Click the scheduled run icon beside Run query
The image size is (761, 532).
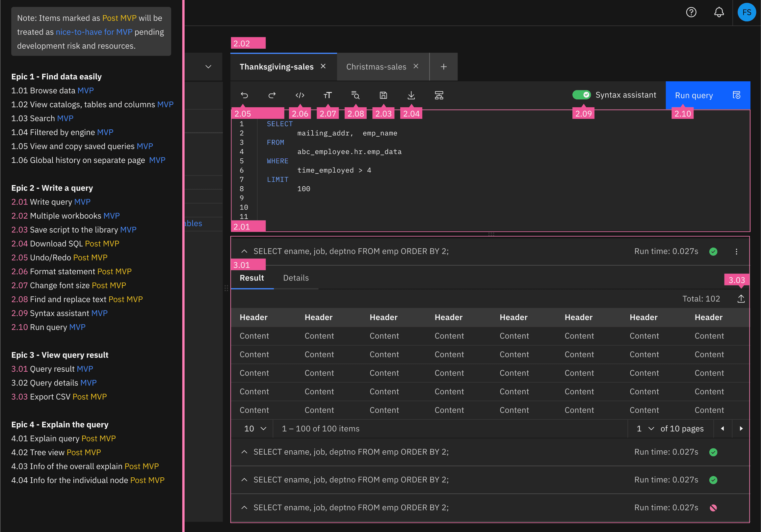[x=736, y=95]
